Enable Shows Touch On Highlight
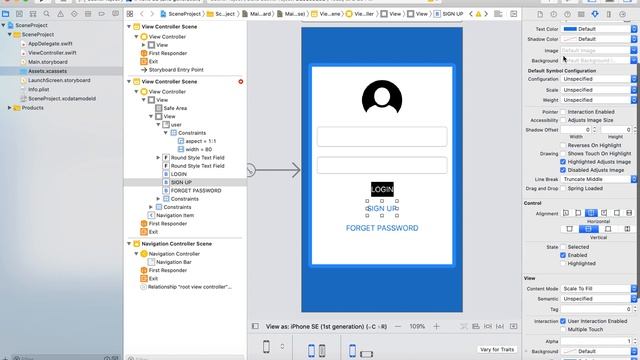 pyautogui.click(x=563, y=153)
